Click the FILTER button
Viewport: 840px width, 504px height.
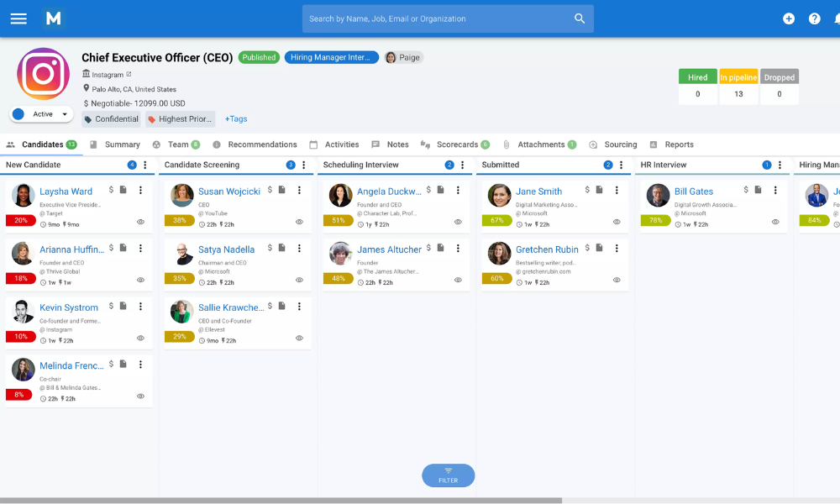coord(449,475)
